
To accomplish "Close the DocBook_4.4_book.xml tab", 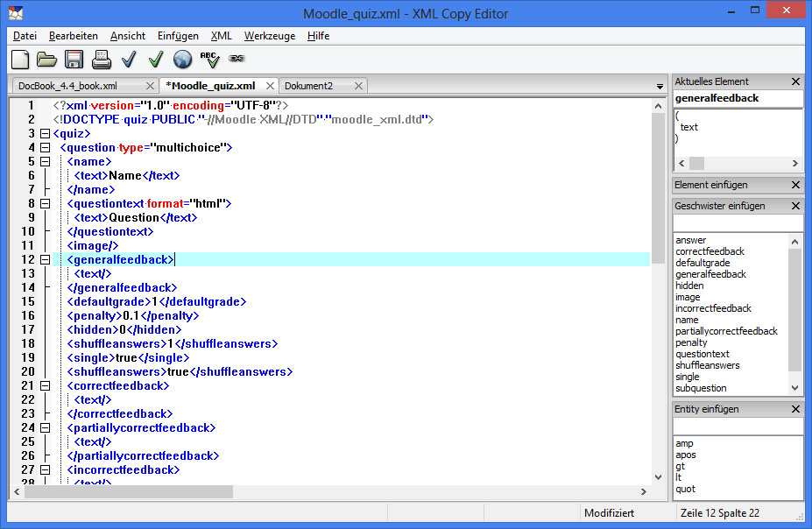I will point(150,86).
